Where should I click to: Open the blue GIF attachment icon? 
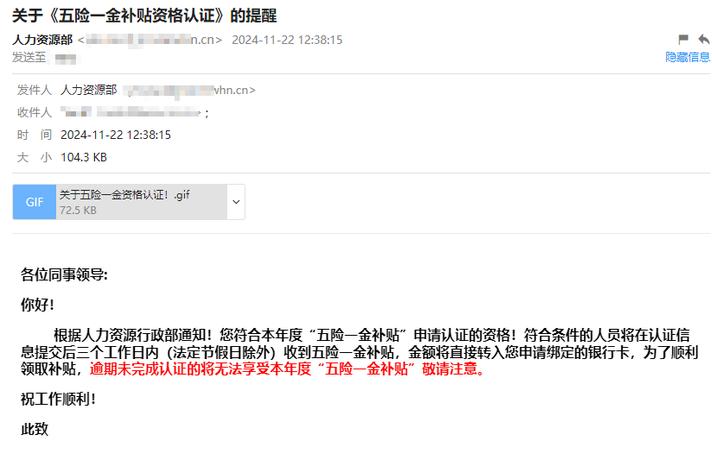[35, 202]
